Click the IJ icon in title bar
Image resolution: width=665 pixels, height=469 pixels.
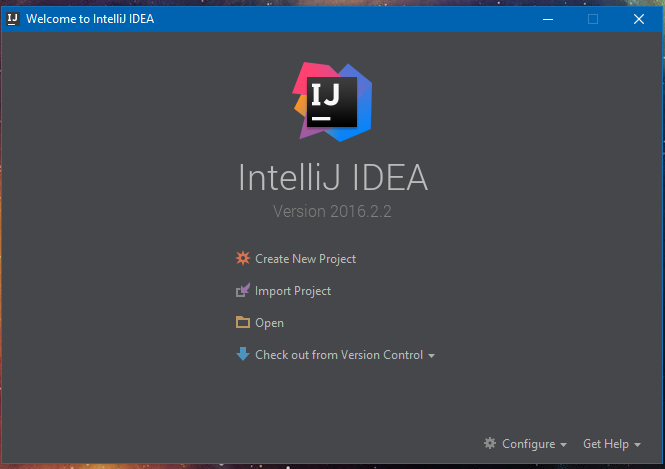tap(13, 19)
